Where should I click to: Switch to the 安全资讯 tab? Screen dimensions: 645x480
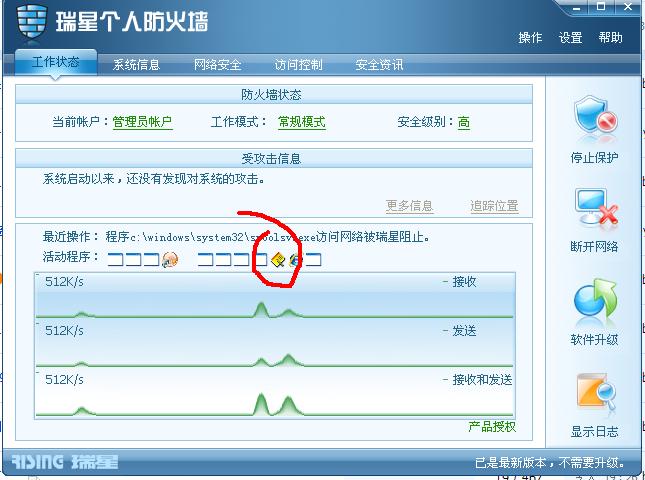379,65
